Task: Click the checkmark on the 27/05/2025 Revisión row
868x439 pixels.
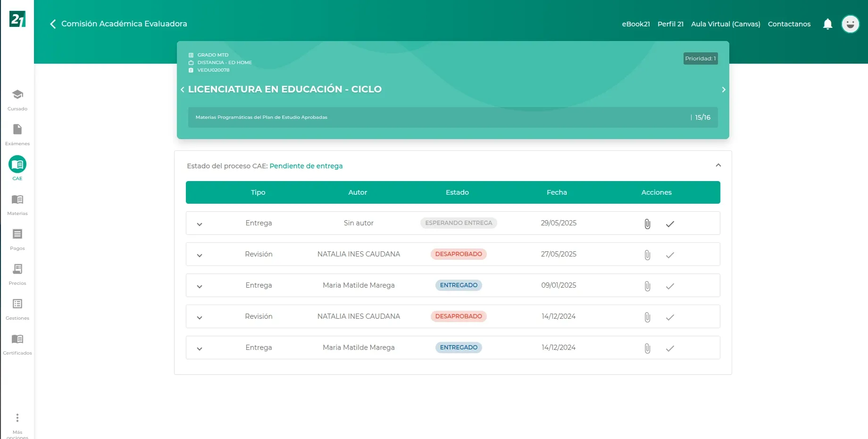Action: point(670,255)
